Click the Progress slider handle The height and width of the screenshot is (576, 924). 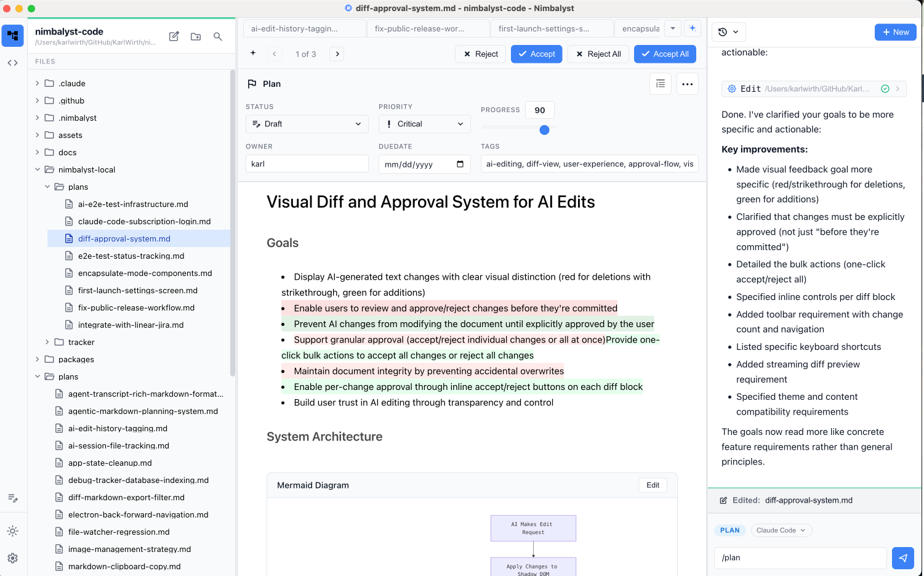click(x=544, y=130)
